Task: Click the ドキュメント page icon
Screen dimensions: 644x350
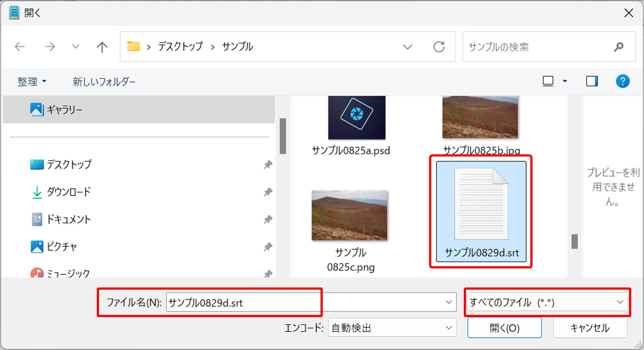Action: [37, 219]
